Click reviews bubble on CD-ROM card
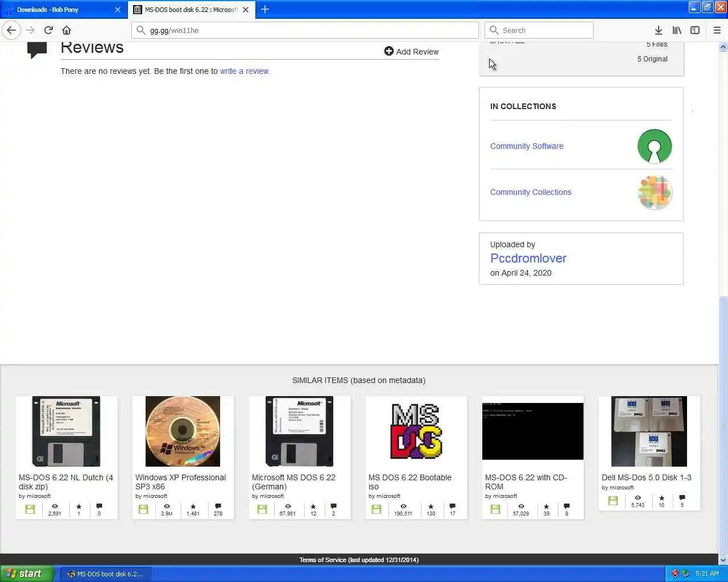This screenshot has height=582, width=728. point(566,506)
